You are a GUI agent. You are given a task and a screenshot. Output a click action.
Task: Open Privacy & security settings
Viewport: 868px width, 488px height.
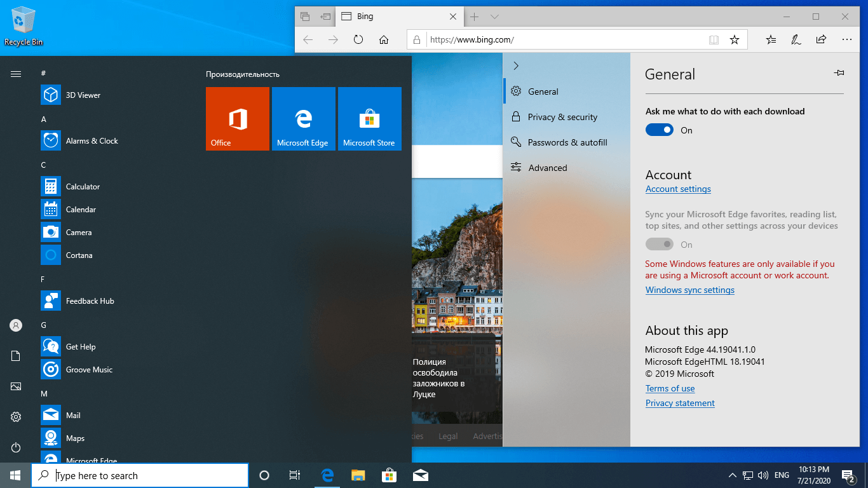pyautogui.click(x=567, y=117)
